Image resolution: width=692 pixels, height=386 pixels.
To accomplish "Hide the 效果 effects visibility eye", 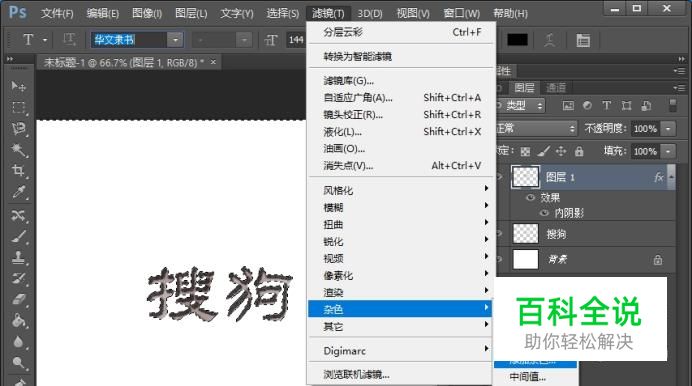I will pyautogui.click(x=530, y=198).
